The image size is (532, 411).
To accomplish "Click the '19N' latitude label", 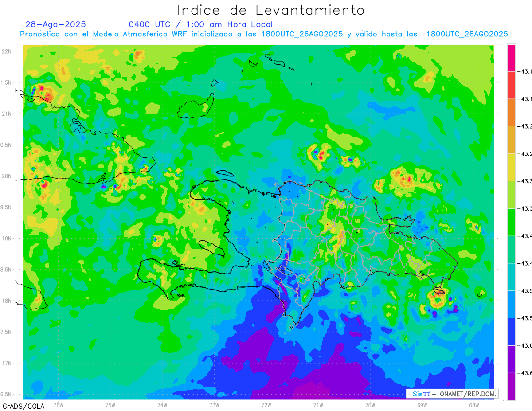I will coord(7,239).
